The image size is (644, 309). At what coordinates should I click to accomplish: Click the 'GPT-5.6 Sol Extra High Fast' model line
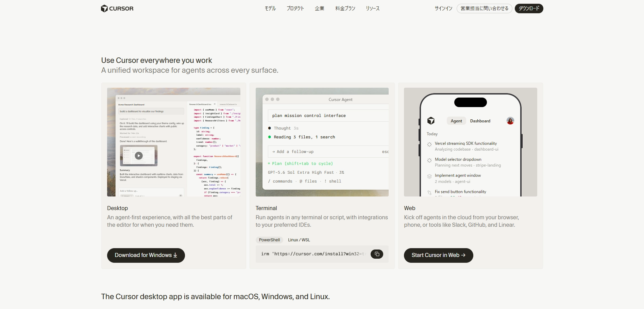(306, 172)
